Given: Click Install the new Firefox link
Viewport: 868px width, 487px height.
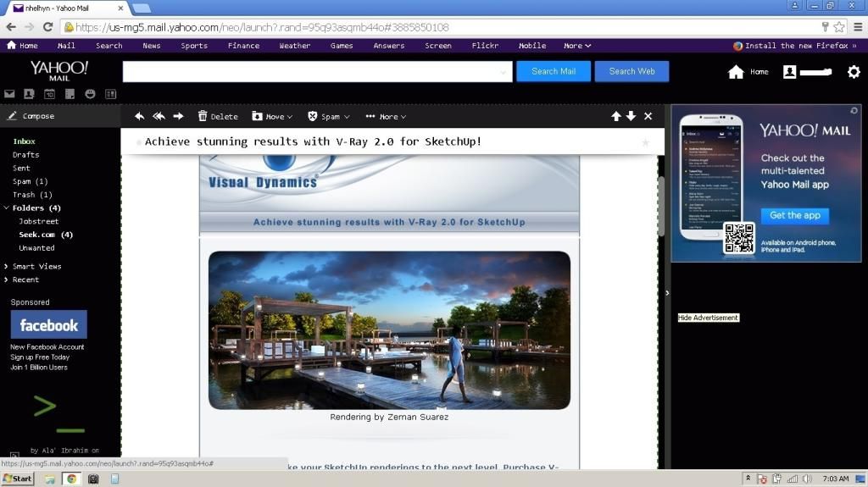Looking at the screenshot, I should tap(795, 46).
